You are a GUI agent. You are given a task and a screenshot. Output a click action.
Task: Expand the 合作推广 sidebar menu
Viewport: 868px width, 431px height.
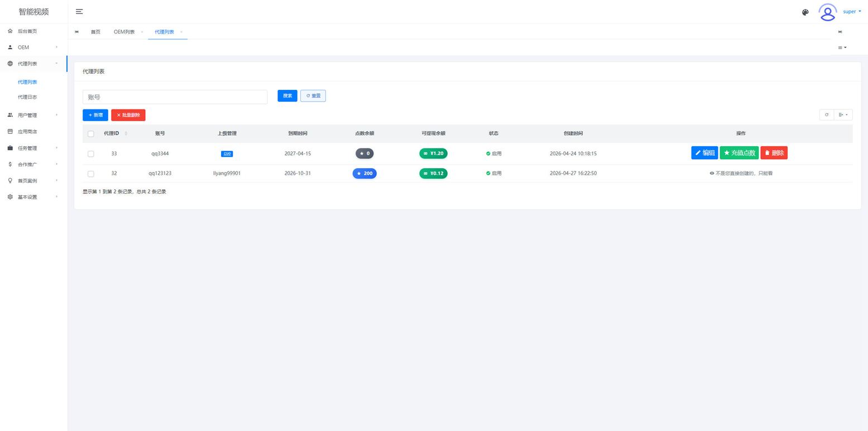[x=33, y=164]
